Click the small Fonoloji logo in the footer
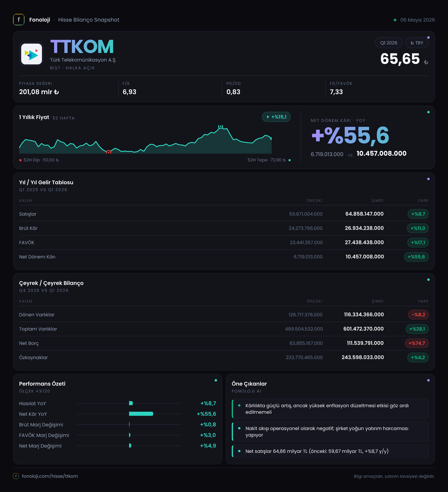The height and width of the screenshot is (492, 448). [x=16, y=476]
